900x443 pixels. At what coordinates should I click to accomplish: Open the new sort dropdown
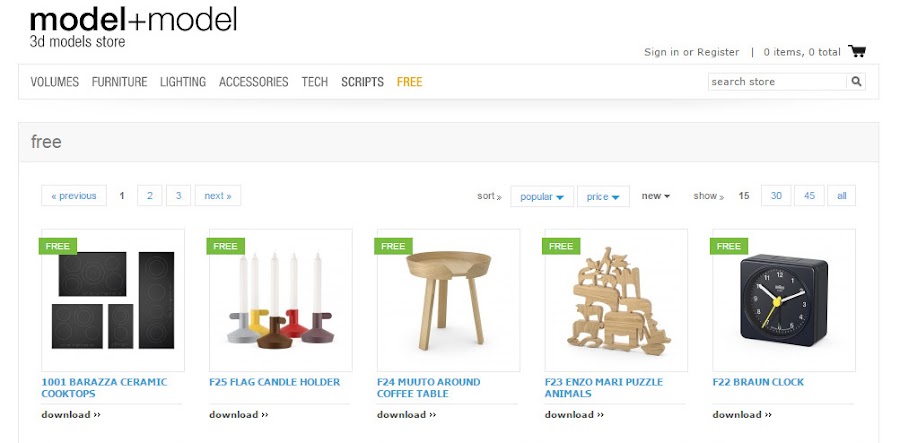click(x=655, y=196)
